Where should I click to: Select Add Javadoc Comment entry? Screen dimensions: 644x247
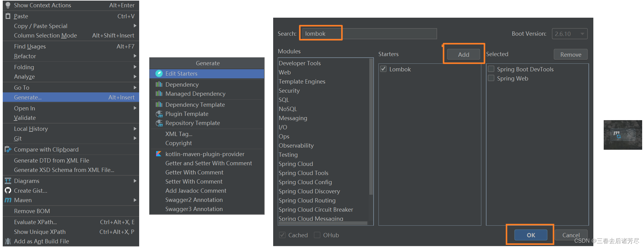[207, 191]
